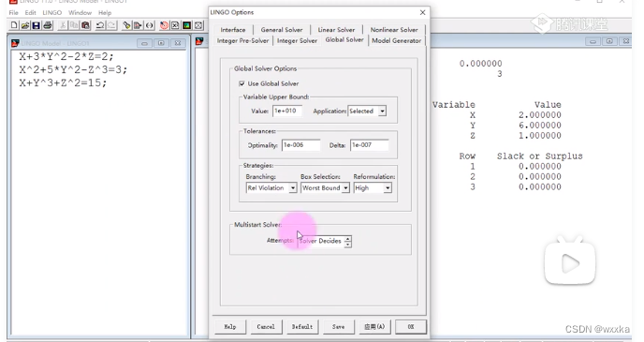Switch to the General Solver tab
644x342 pixels.
282,30
